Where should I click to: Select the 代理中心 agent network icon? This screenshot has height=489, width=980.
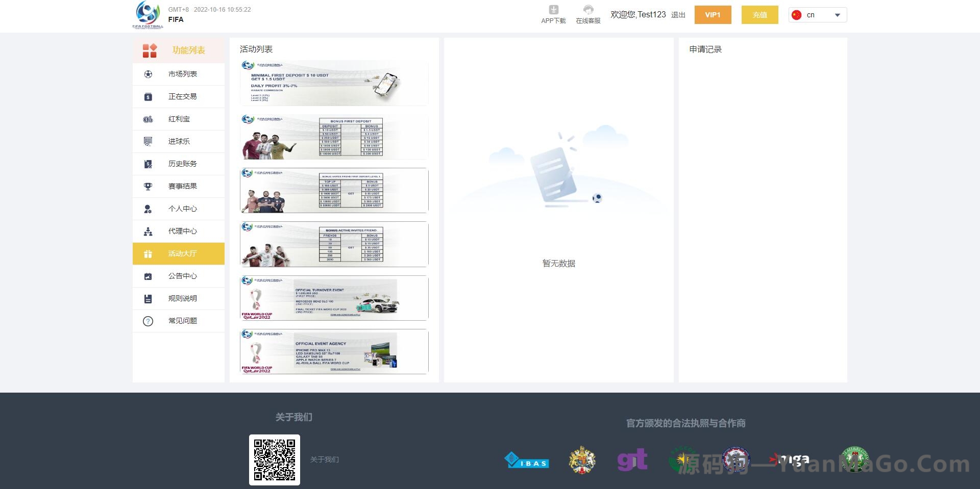point(148,231)
